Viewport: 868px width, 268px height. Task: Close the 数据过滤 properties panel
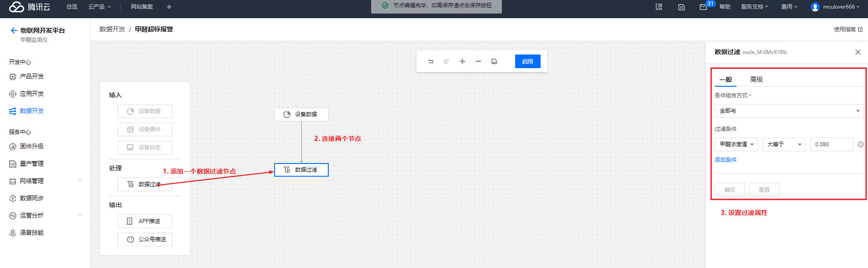click(858, 52)
